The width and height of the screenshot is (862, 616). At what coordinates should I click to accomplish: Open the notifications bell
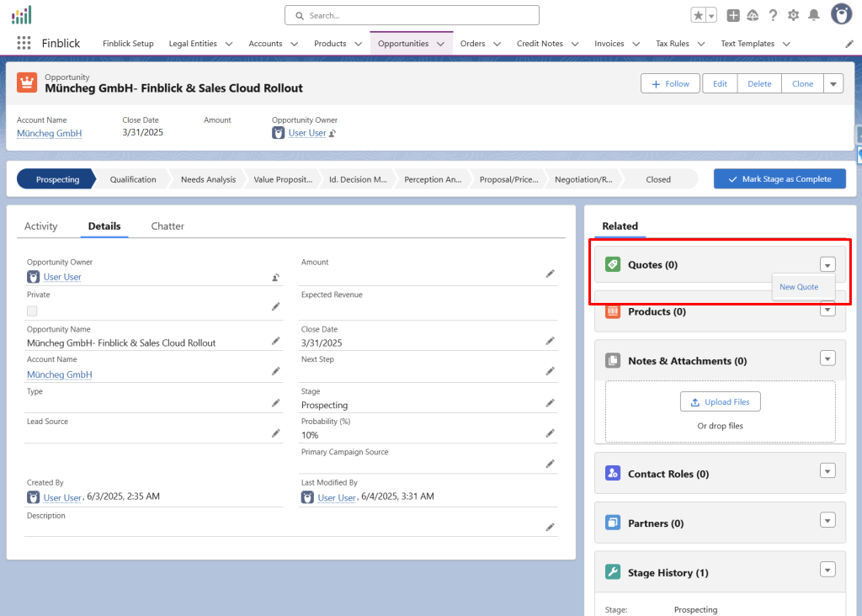coord(813,15)
